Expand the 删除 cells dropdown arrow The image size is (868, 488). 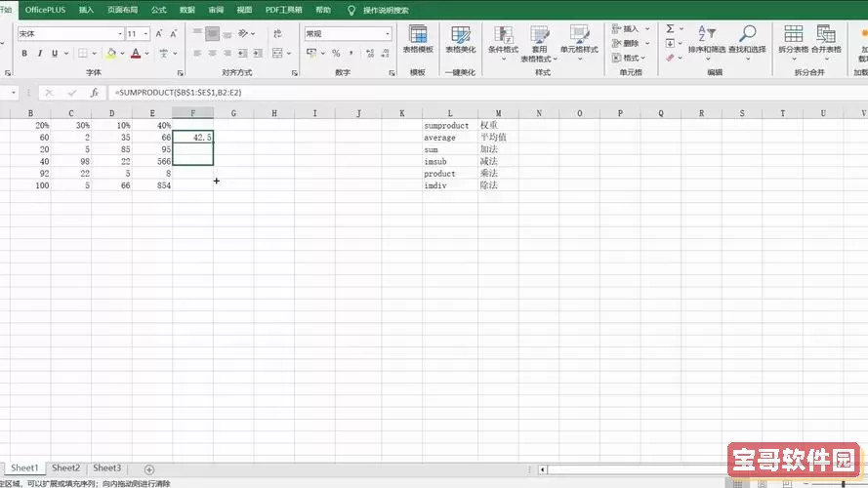coord(647,43)
